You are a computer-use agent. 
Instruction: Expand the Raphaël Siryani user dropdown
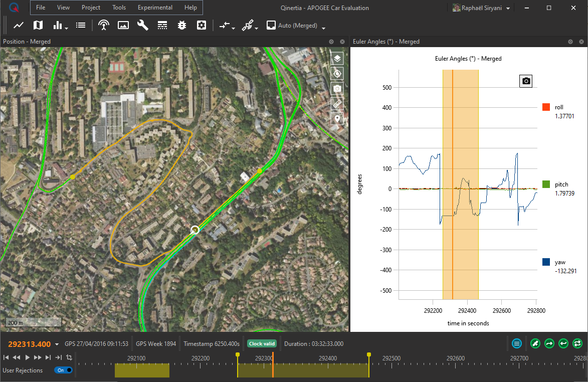[x=508, y=9]
